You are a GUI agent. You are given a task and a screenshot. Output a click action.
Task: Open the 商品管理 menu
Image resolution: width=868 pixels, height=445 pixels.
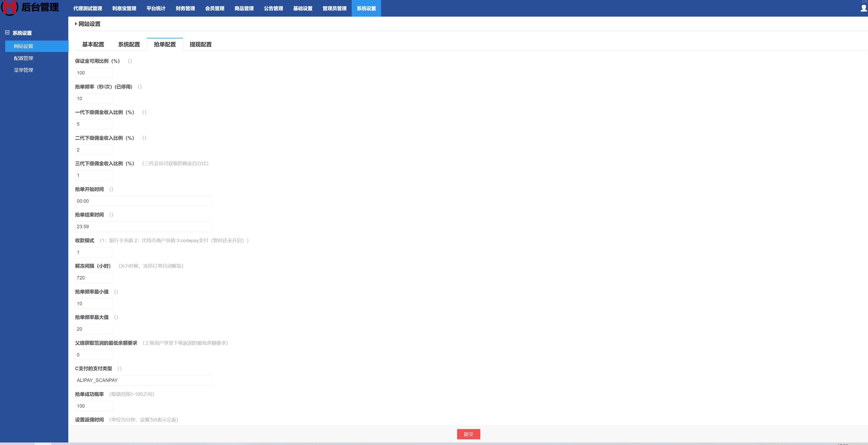point(244,8)
